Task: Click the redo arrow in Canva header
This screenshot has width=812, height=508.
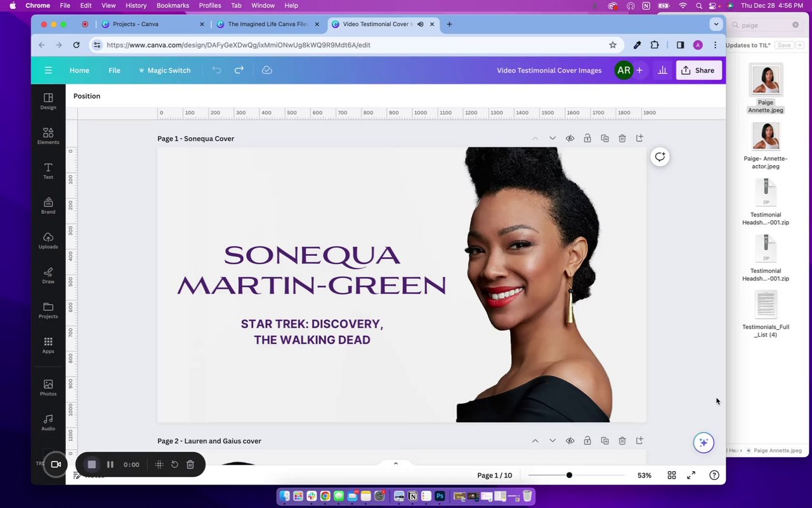Action: tap(239, 70)
